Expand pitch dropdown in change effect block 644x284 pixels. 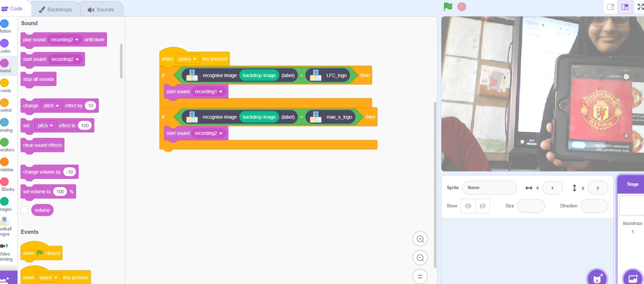coord(52,106)
